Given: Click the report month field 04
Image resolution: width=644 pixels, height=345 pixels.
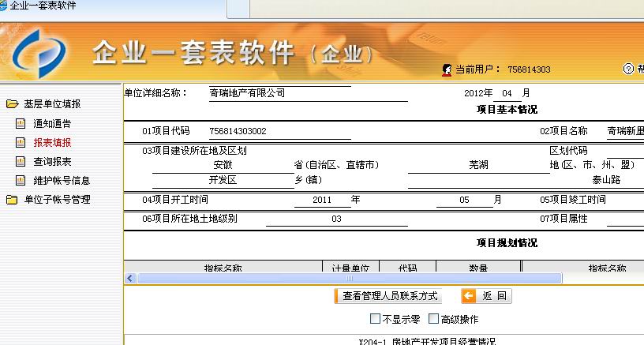Looking at the screenshot, I should 507,93.
